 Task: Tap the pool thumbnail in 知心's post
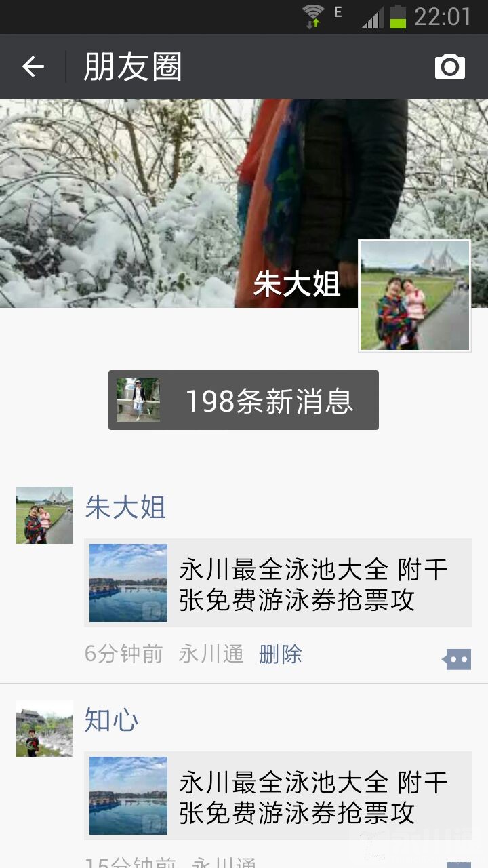point(128,796)
